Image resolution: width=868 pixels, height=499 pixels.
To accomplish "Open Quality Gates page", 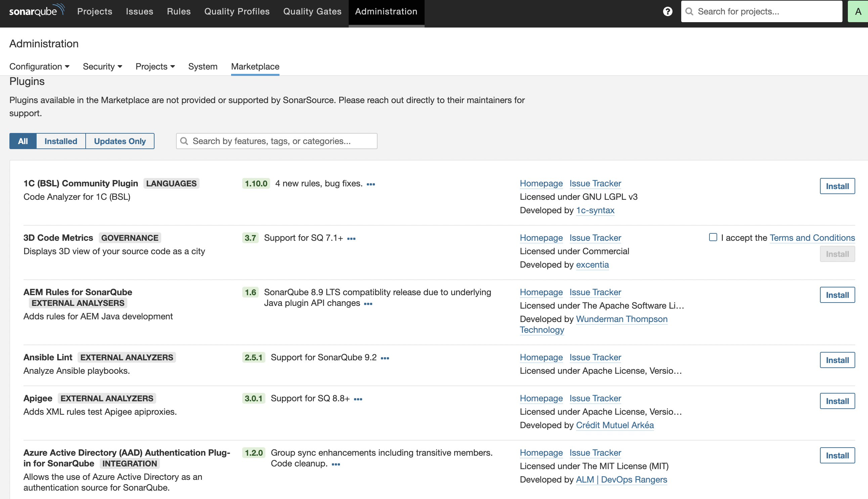I will (312, 11).
